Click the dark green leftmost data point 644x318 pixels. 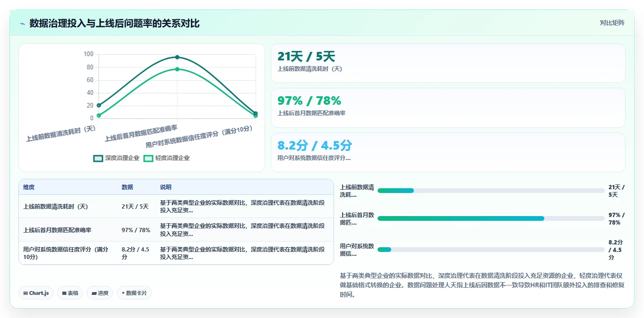tap(99, 105)
